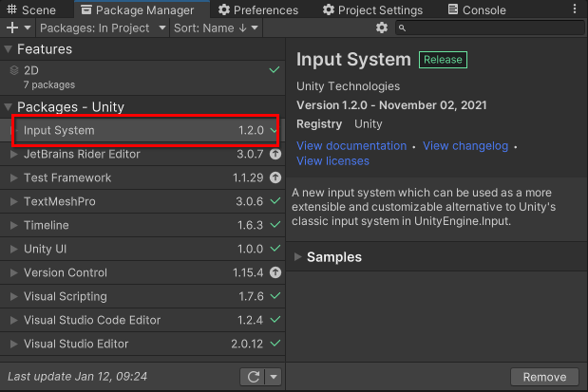Click the 2D feature layers icon
Screen dimensions: 588x392
14,70
